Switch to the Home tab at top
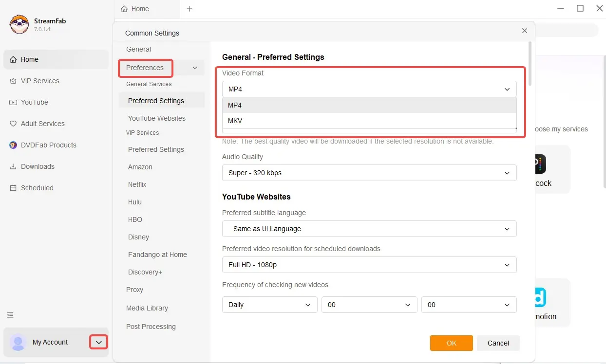 pyautogui.click(x=147, y=9)
